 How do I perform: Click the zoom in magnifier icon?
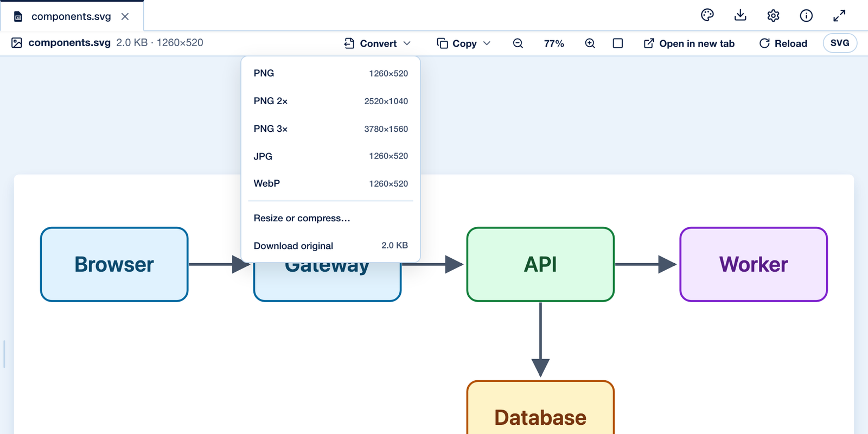click(x=590, y=43)
